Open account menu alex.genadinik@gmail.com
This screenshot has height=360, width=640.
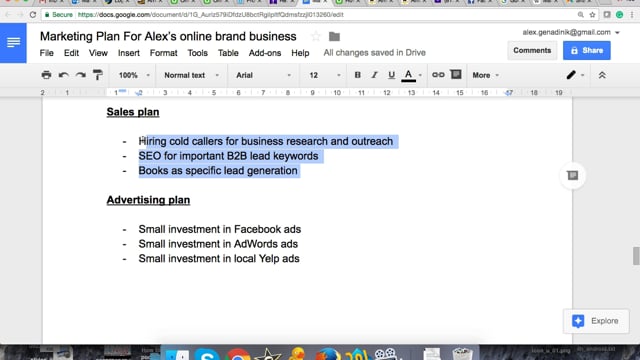tap(571, 32)
